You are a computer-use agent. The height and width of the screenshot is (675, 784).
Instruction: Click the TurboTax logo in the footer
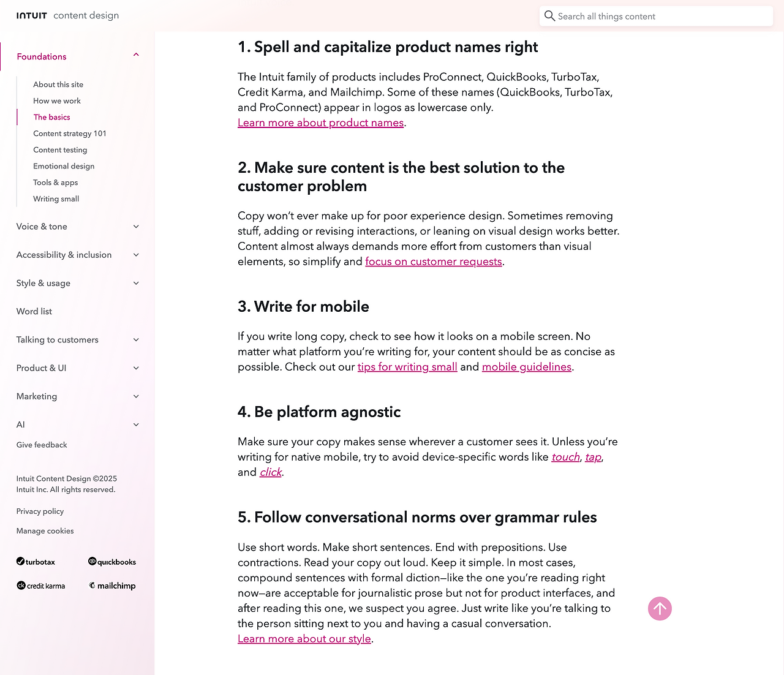36,562
